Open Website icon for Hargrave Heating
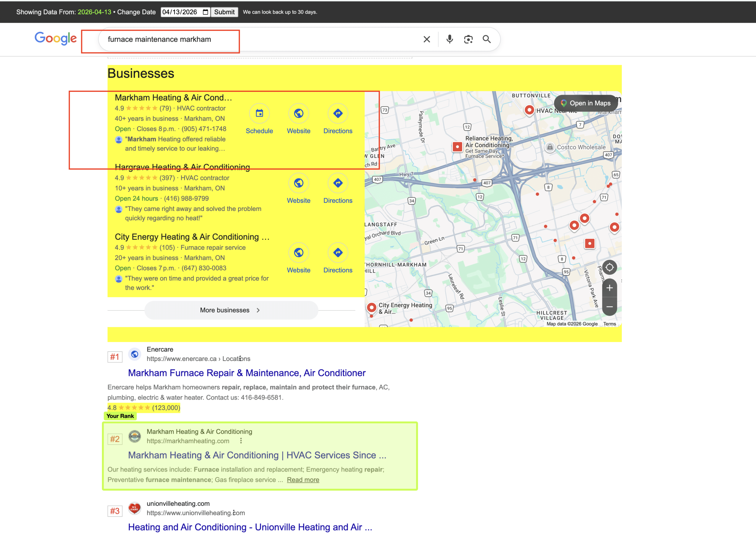Viewport: 756px width, 535px height. click(x=299, y=183)
